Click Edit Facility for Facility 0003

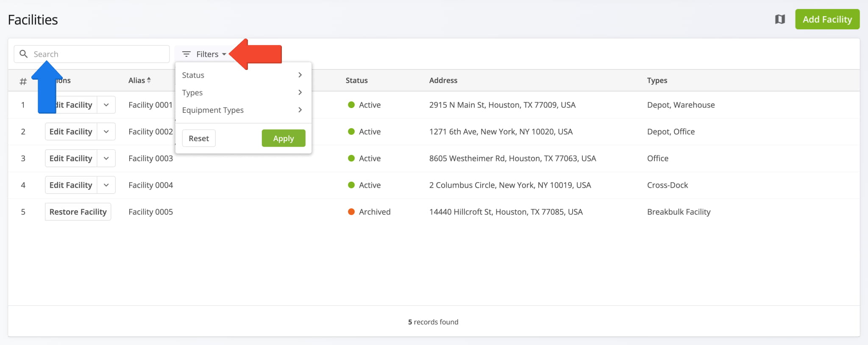point(71,158)
